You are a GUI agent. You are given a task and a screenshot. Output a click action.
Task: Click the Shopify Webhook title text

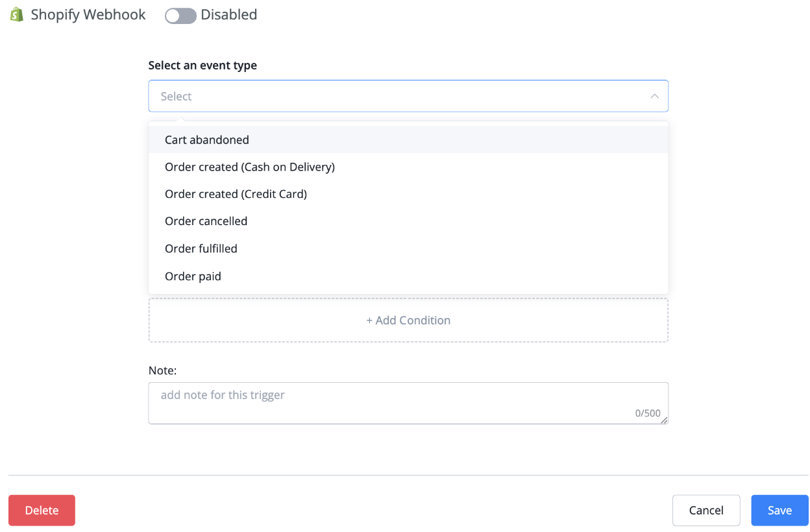(88, 14)
